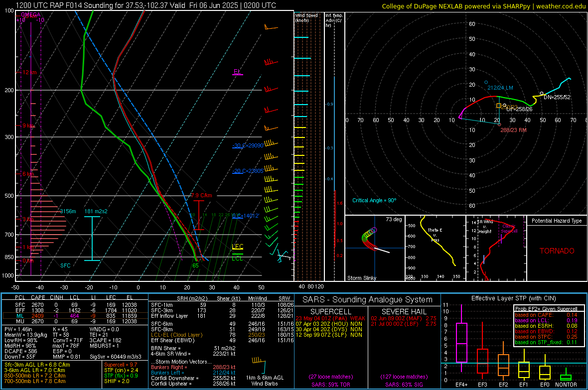Click the 'Wind Speed (knots)' panel header

306,17
